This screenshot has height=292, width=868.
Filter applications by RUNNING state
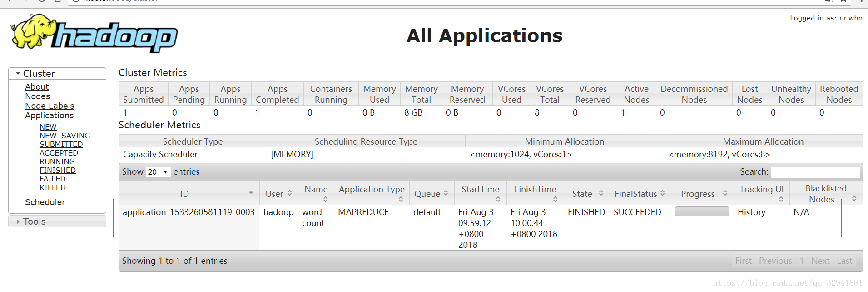[x=57, y=161]
